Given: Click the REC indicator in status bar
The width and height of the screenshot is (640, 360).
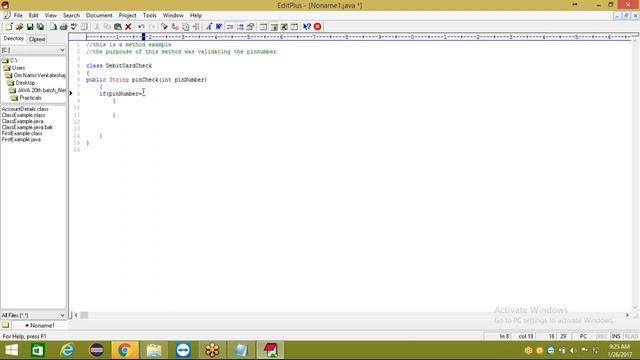Looking at the screenshot, I should (602, 336).
